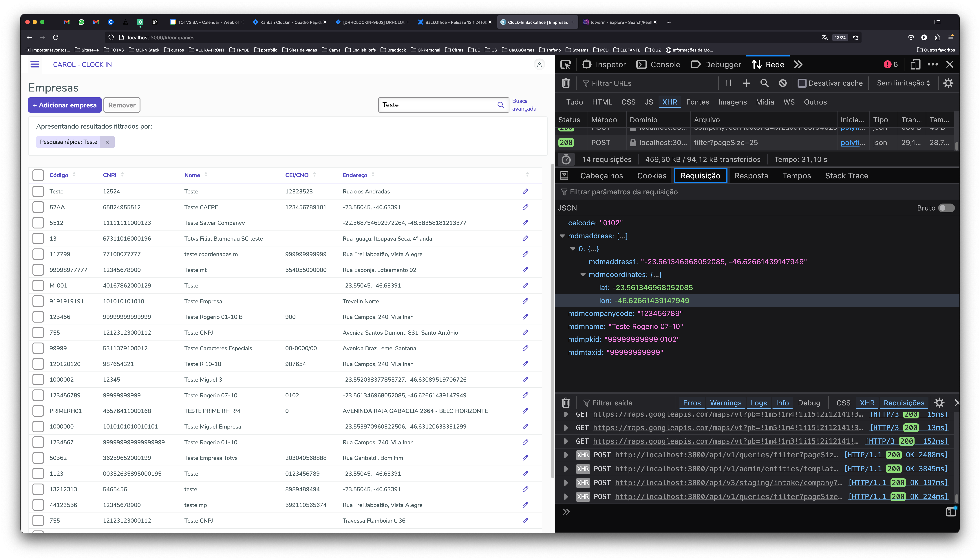This screenshot has width=980, height=560.
Task: Select the checkbox for Teste Empresa row
Action: [x=38, y=301]
